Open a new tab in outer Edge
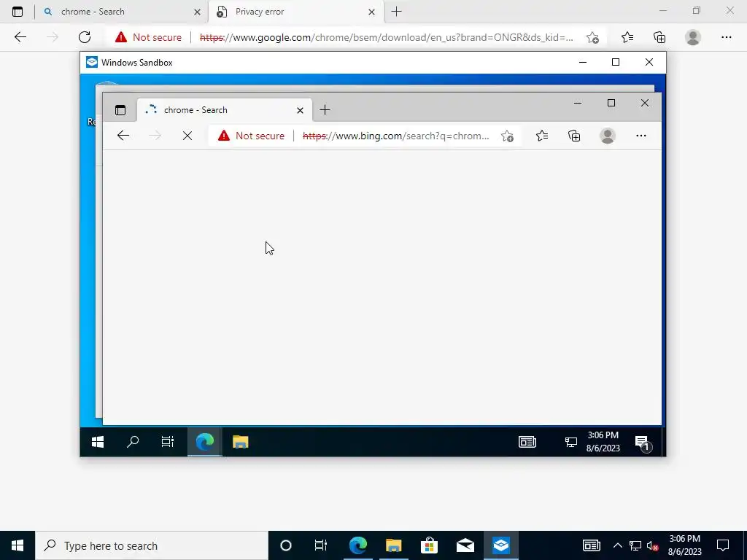The width and height of the screenshot is (747, 560). pos(396,12)
